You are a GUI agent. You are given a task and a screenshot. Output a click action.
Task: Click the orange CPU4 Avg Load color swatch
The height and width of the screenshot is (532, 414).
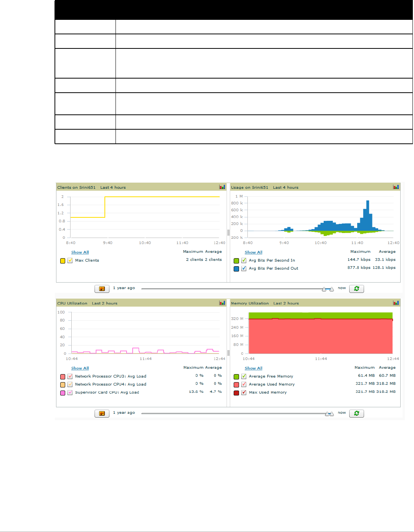point(63,385)
